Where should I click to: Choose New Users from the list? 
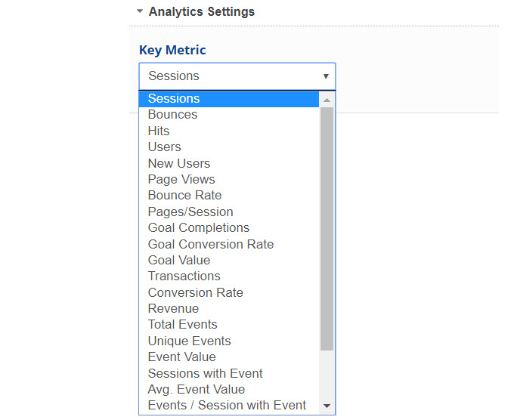coord(179,163)
